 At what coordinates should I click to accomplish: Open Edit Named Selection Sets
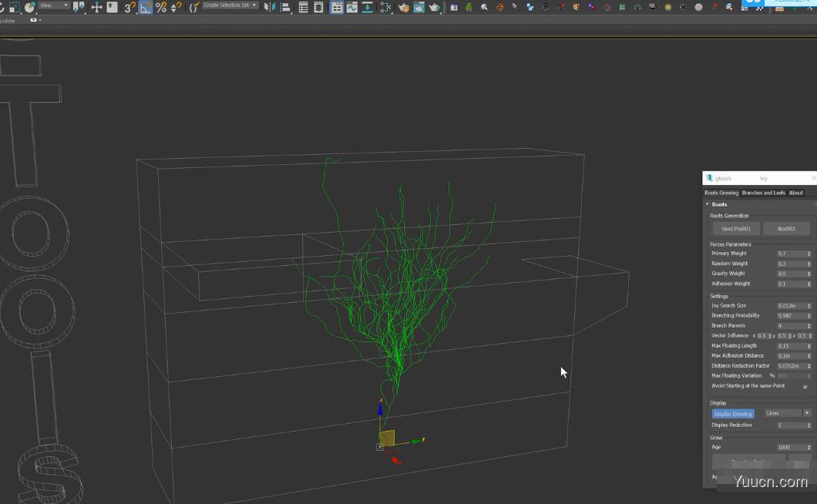193,7
